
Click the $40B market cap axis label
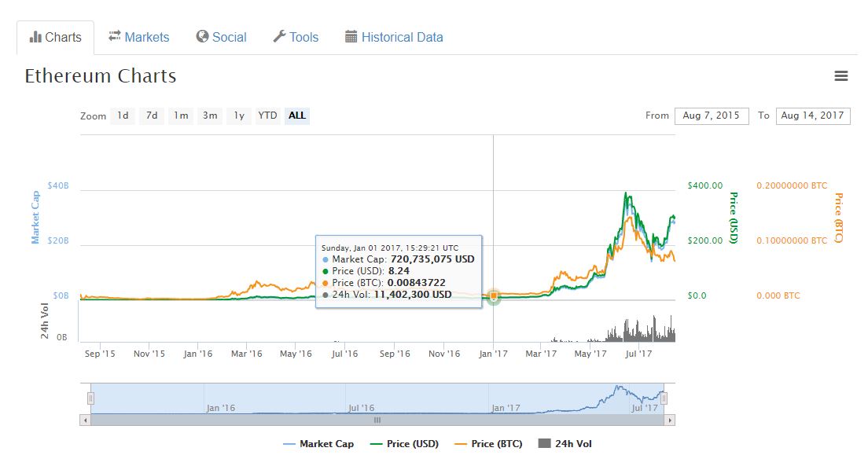58,185
